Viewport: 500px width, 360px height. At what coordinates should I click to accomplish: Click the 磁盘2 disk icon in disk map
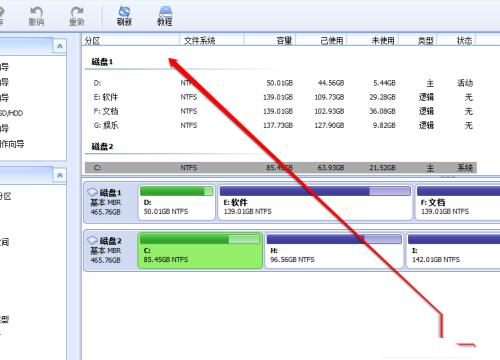tap(92, 240)
